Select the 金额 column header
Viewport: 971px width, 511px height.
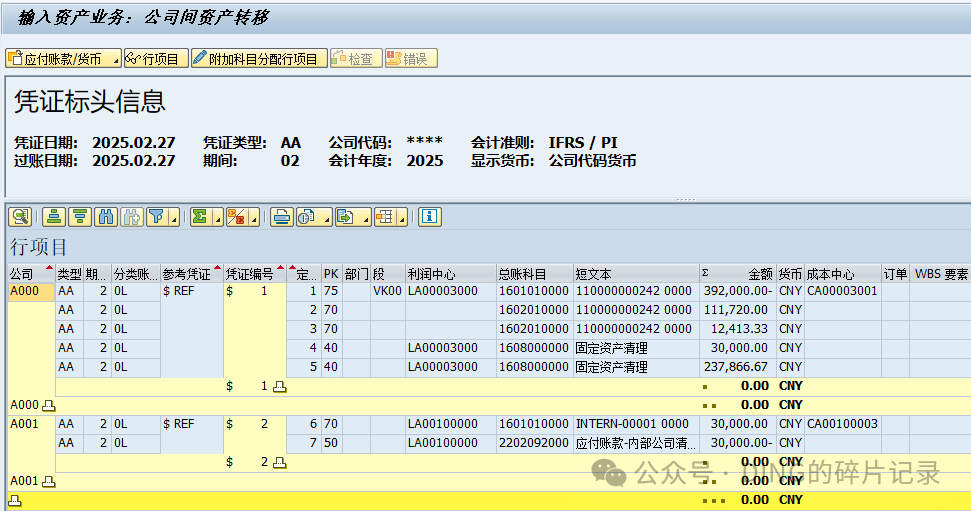click(x=738, y=274)
